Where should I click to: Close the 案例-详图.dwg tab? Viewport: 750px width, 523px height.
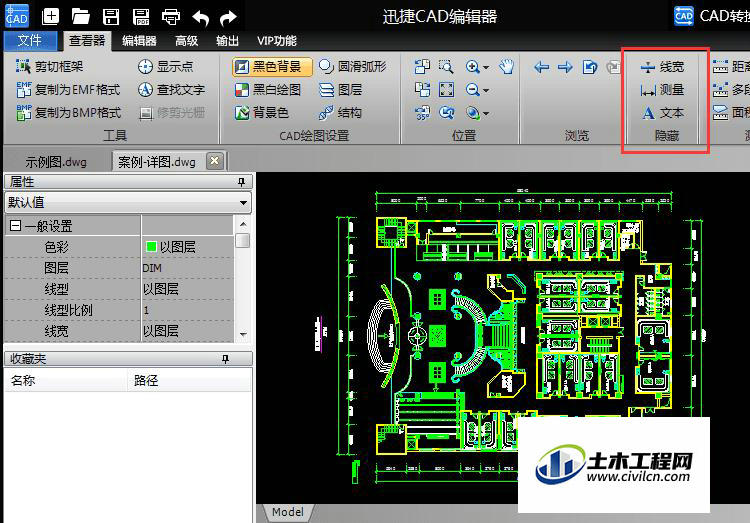[215, 161]
